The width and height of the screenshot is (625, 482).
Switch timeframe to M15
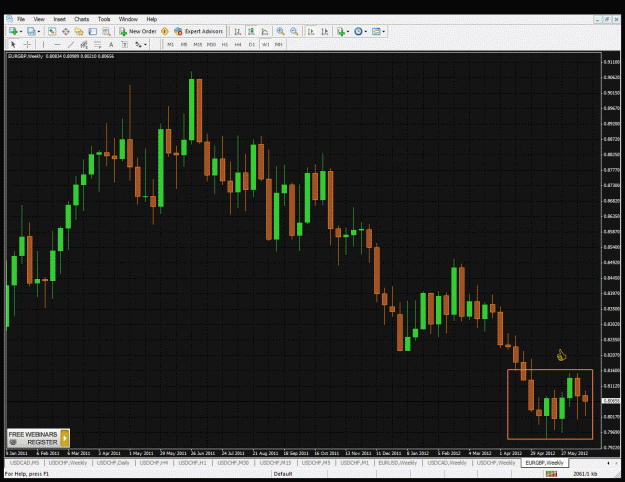coord(198,45)
